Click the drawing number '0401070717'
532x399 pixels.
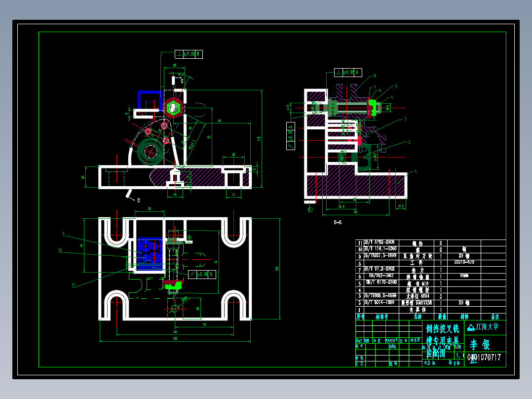[484, 357]
